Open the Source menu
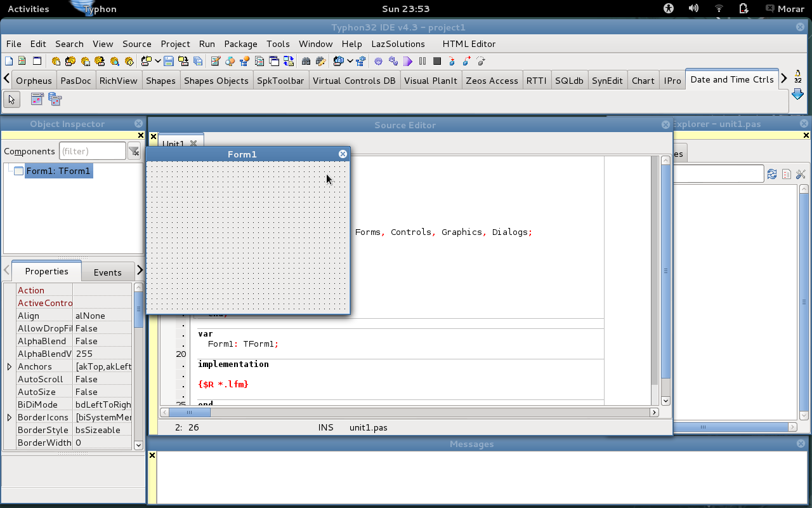The height and width of the screenshot is (508, 812). tap(137, 44)
